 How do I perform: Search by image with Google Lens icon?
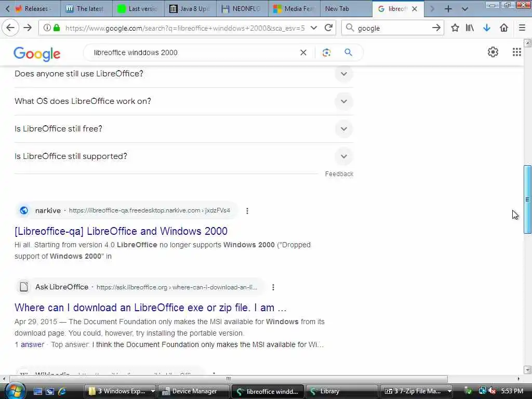click(326, 52)
